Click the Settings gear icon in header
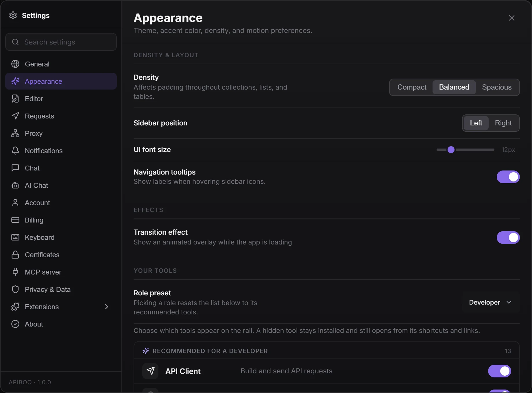 click(x=13, y=15)
